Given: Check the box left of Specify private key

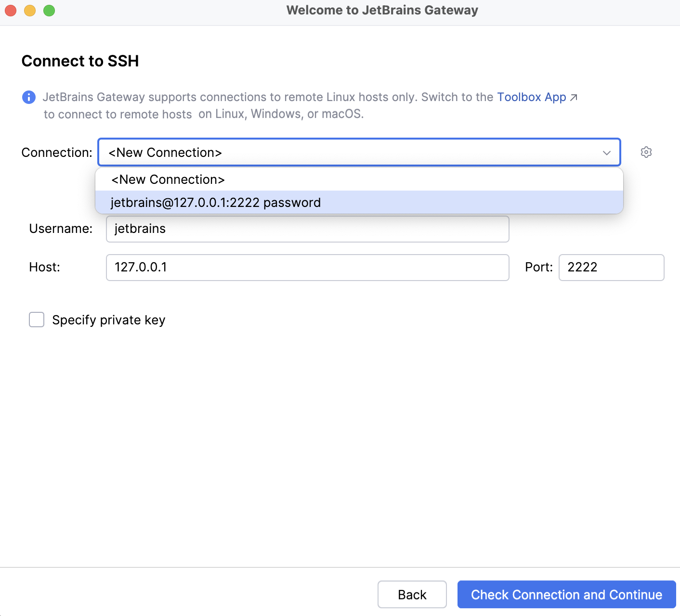Looking at the screenshot, I should 36,320.
